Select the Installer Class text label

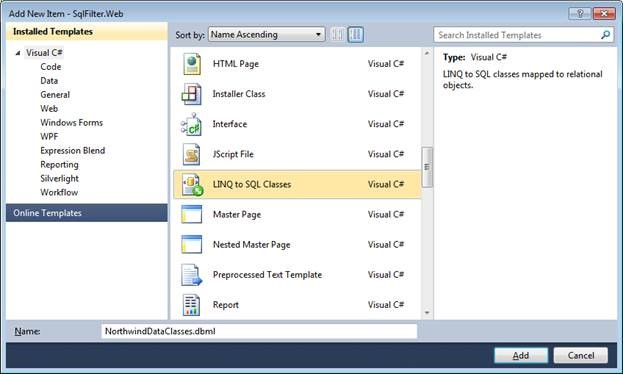(x=239, y=94)
